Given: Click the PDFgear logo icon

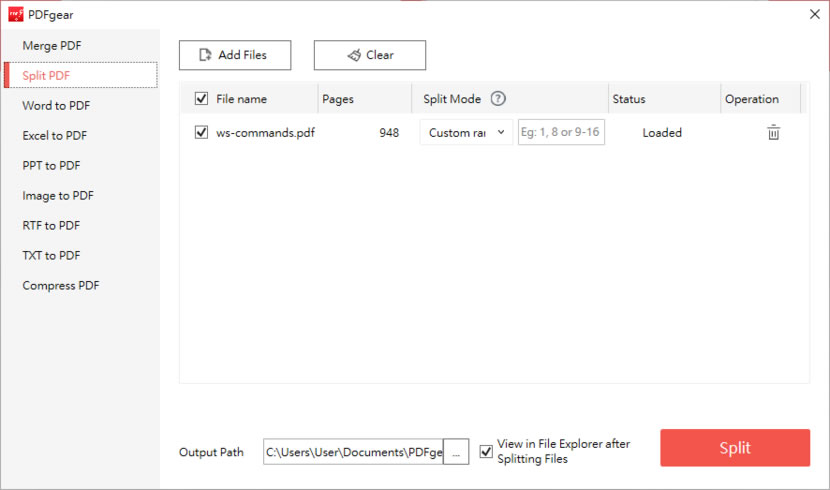Looking at the screenshot, I should 16,14.
